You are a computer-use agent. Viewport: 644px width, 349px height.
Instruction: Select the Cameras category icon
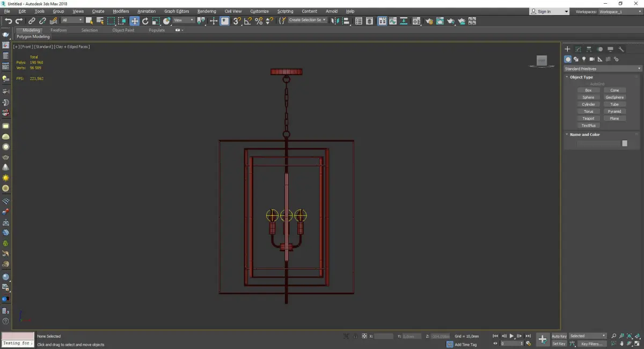[x=592, y=59]
